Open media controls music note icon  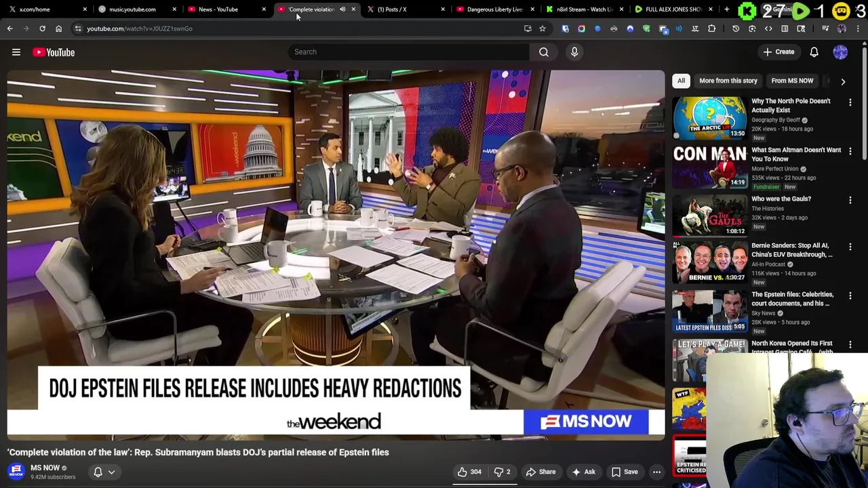pos(825,28)
